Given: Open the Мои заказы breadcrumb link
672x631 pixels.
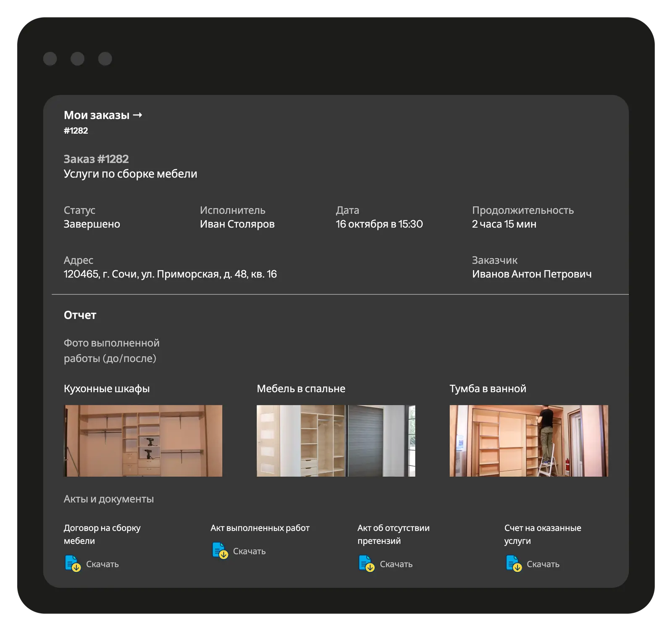Looking at the screenshot, I should pyautogui.click(x=97, y=115).
